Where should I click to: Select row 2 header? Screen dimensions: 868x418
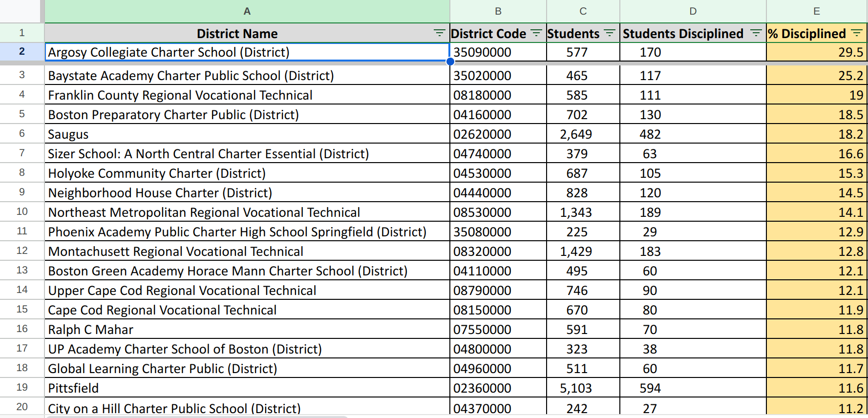22,52
